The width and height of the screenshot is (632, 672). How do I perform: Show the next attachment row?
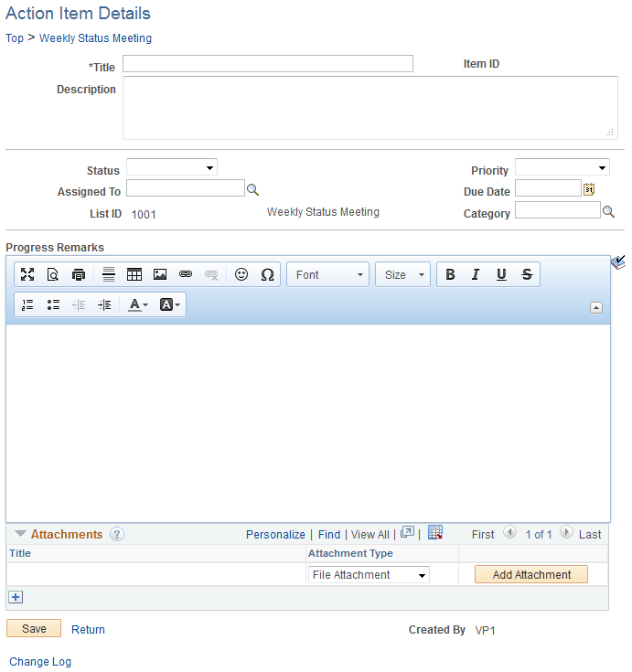pyautogui.click(x=566, y=533)
